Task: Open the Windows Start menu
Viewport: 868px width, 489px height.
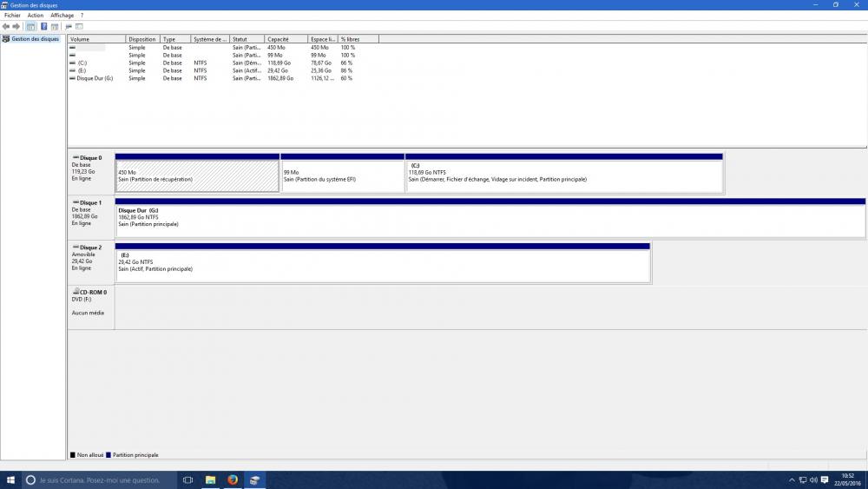Action: (x=10, y=480)
